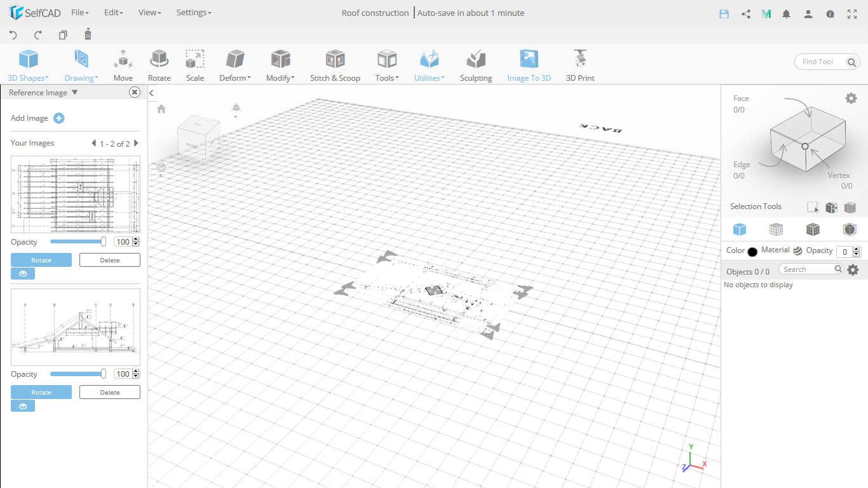Close the Reference Image panel
The width and height of the screenshot is (868, 488).
(135, 92)
